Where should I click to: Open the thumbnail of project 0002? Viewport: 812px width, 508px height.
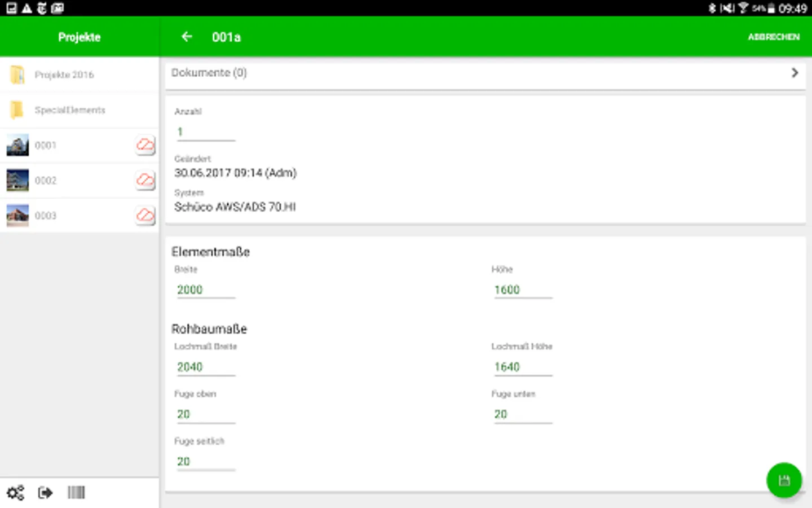pos(17,180)
